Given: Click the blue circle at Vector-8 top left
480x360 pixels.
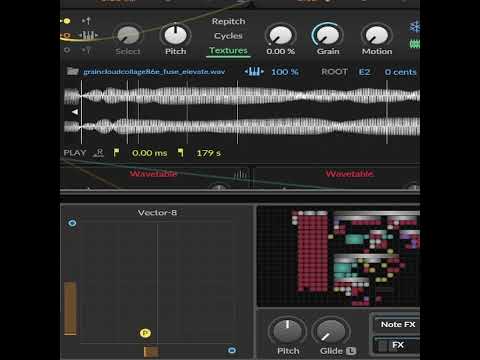Looking at the screenshot, I should [x=72, y=223].
